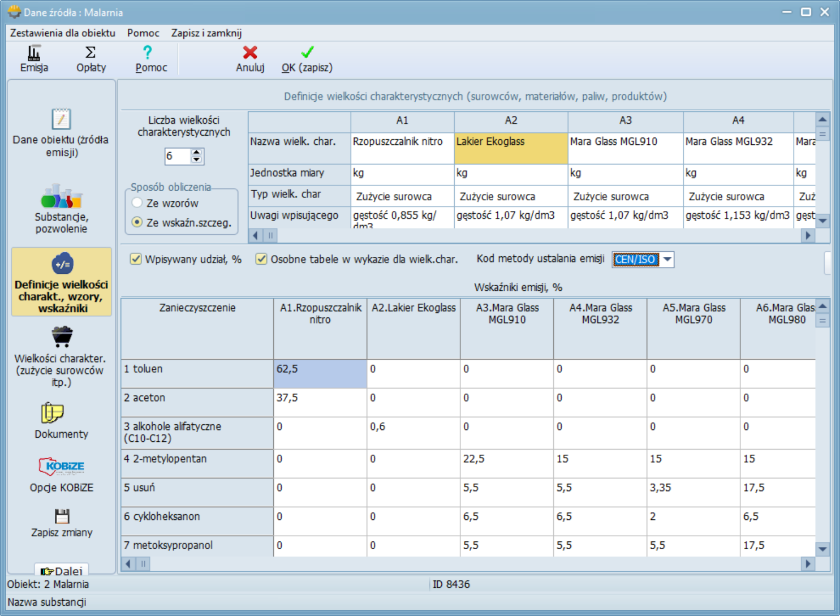The image size is (840, 616).
Task: Increase Liczba wielkości charakterystycznych with up arrow
Action: [x=196, y=152]
